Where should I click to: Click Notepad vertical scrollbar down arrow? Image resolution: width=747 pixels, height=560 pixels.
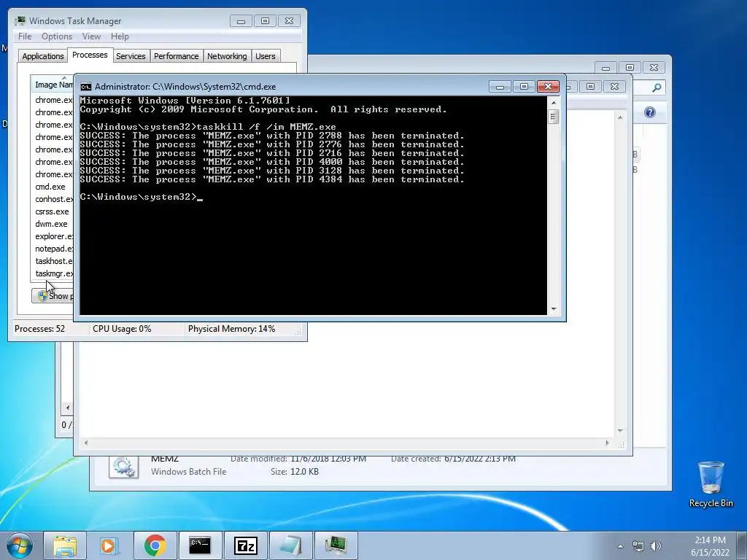coord(620,430)
